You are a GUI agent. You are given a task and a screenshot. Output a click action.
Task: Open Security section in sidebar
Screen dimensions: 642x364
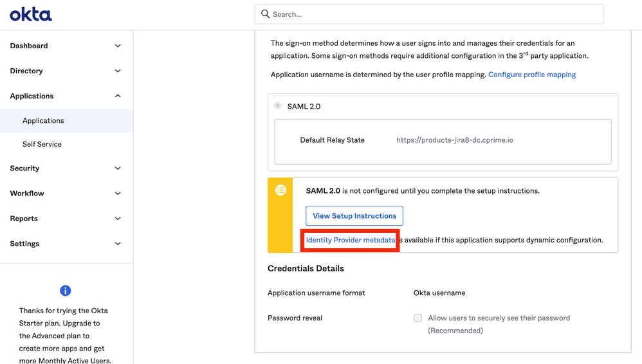coord(24,168)
